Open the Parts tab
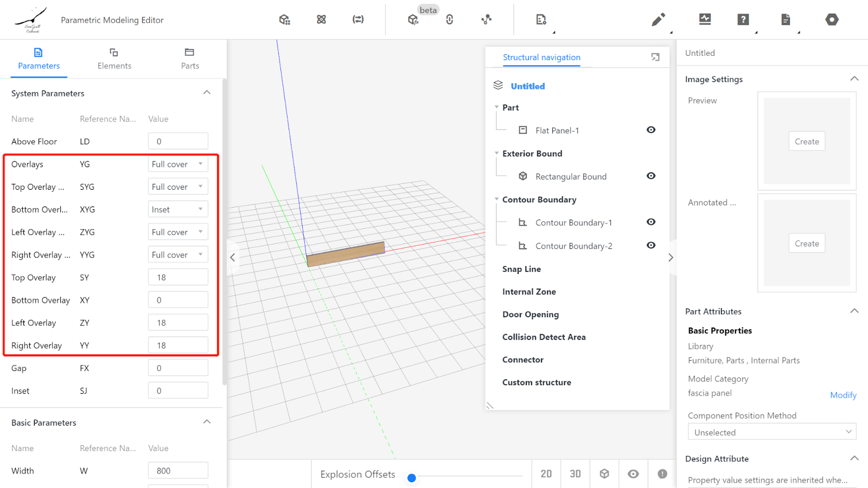Image resolution: width=868 pixels, height=488 pixels. (189, 59)
